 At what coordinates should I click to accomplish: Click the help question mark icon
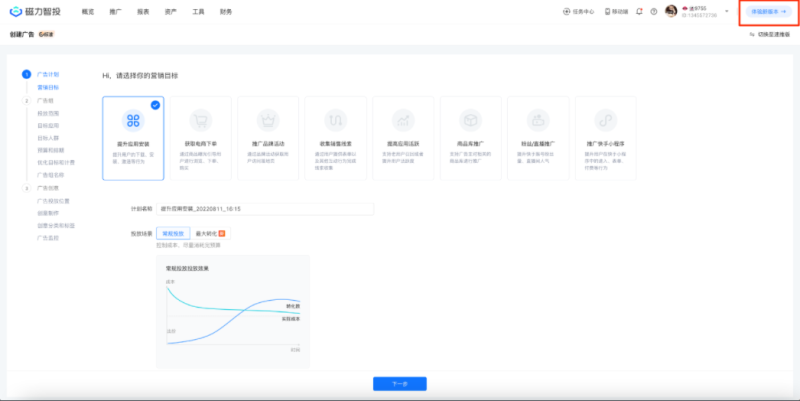654,12
